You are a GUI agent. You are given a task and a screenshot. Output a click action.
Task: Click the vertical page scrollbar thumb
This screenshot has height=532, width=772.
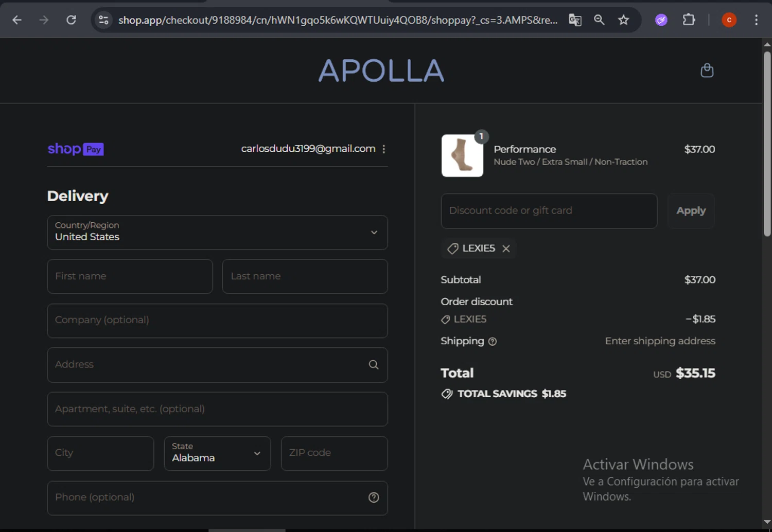[767, 144]
